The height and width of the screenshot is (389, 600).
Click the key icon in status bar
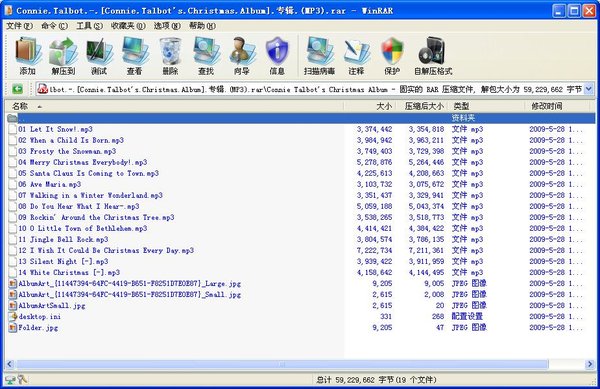(22, 379)
